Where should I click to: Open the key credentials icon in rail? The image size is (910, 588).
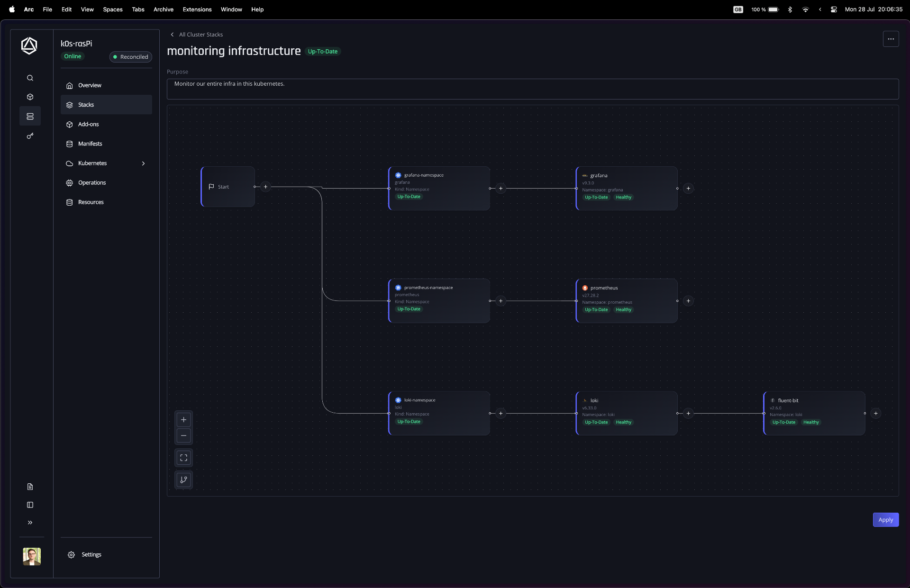click(30, 136)
